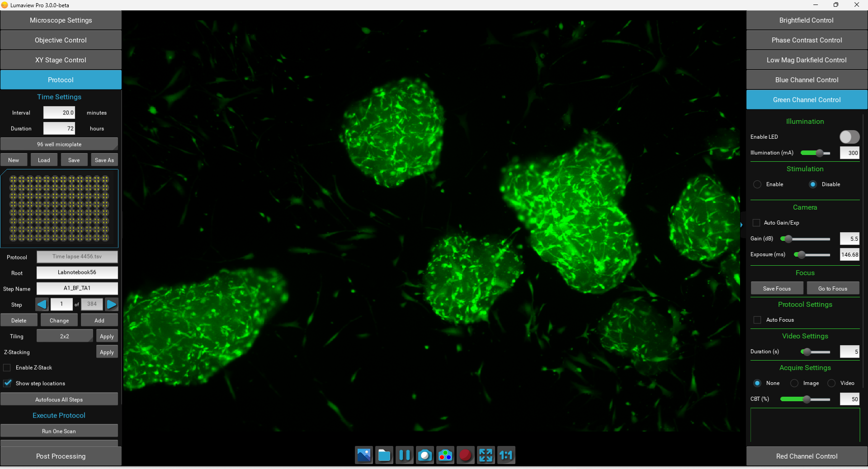Viewport: 868px width, 469px height.
Task: Click the right panel collapse arrow handle
Action: pos(742,225)
